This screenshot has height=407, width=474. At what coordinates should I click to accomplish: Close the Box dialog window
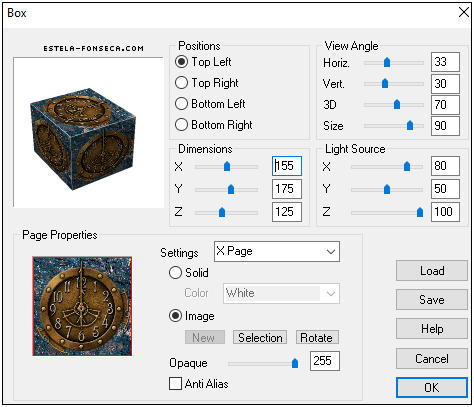click(x=464, y=13)
